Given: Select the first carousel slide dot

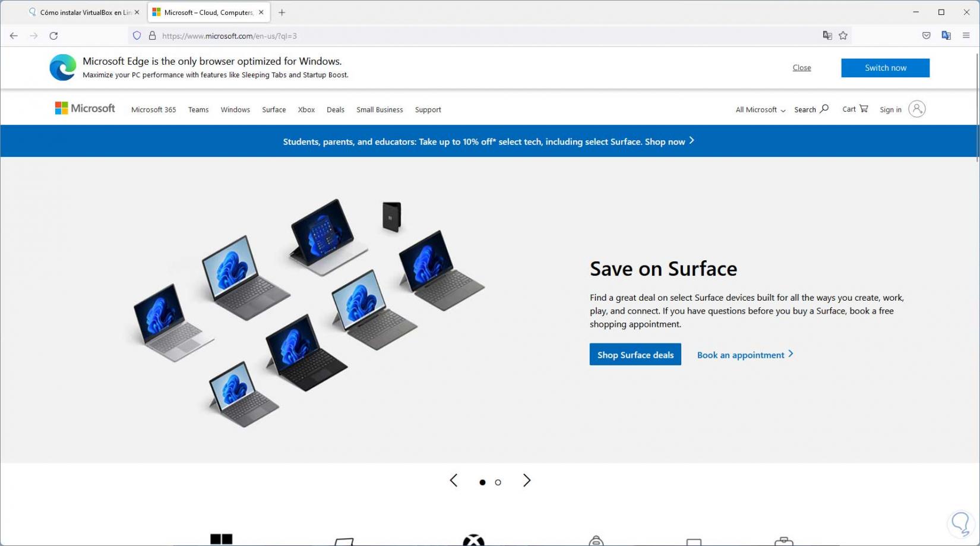Looking at the screenshot, I should click(x=482, y=482).
